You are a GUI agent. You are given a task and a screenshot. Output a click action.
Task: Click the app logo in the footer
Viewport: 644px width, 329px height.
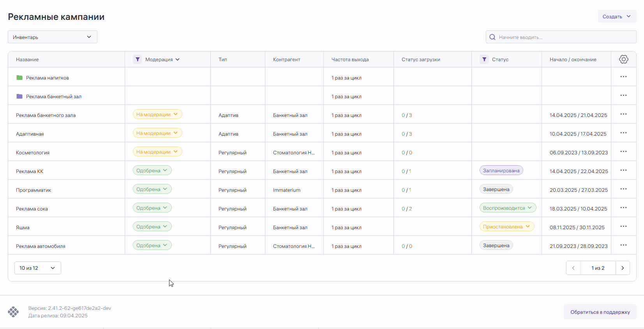tap(13, 312)
